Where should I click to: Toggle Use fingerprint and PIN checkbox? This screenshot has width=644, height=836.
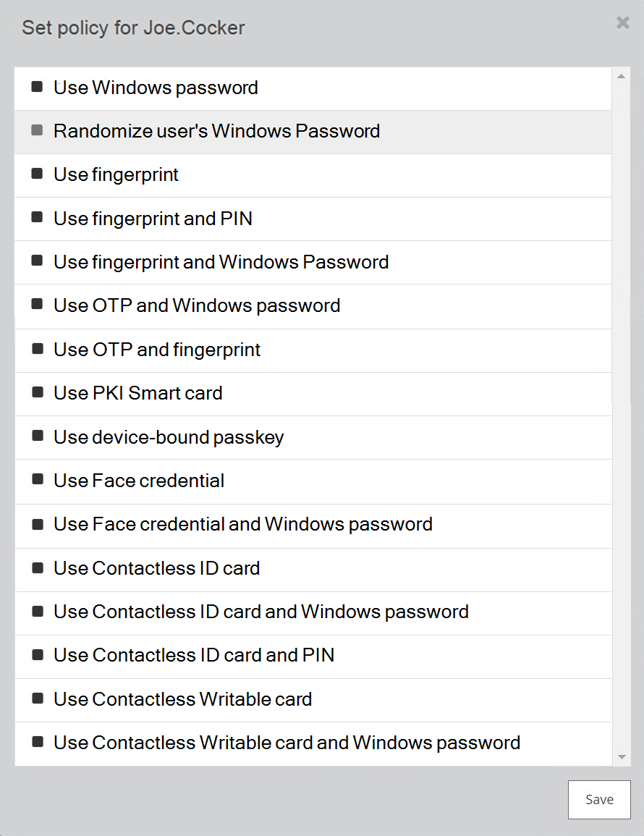(x=37, y=218)
